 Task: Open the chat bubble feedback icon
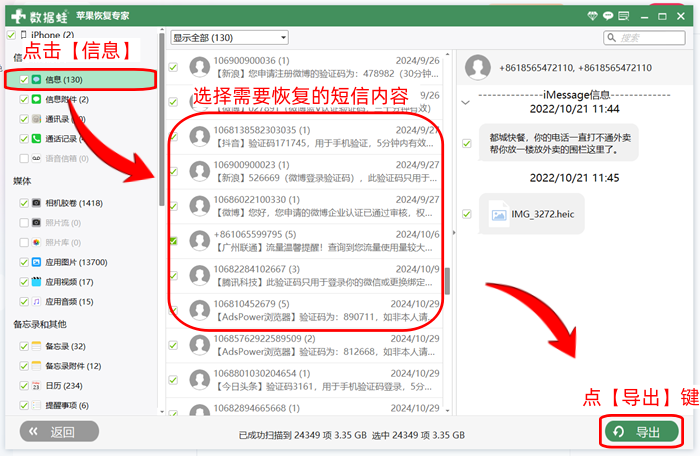click(608, 16)
